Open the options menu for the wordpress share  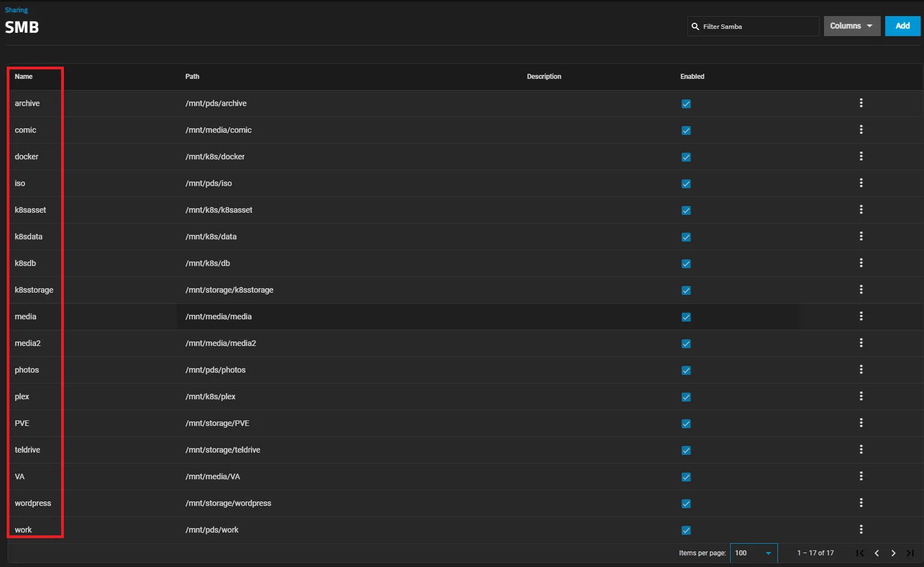point(861,503)
